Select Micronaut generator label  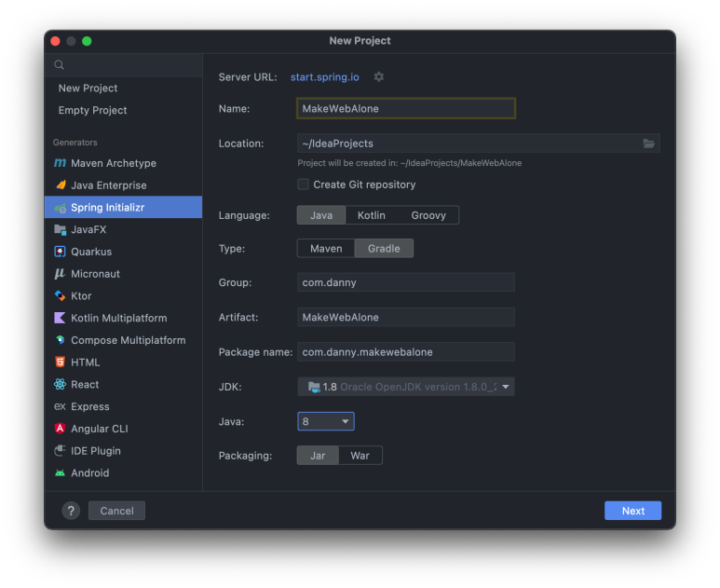95,274
